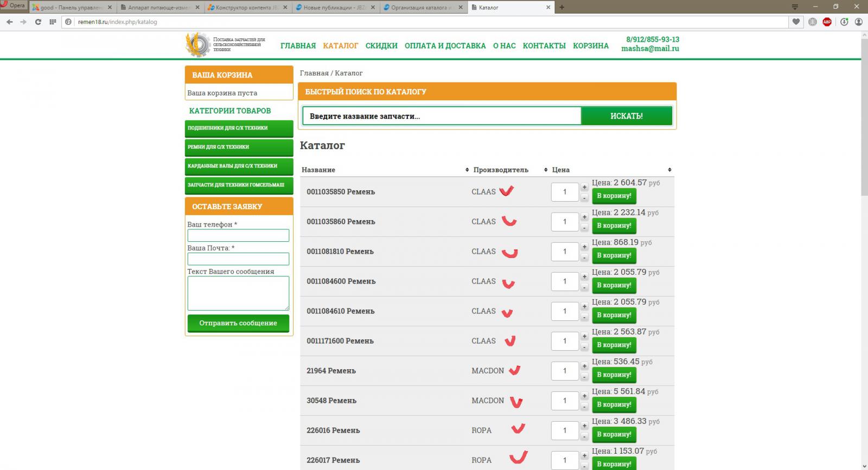Click the catalog part name search field
Viewport: 868px width, 470px height.
(x=442, y=116)
